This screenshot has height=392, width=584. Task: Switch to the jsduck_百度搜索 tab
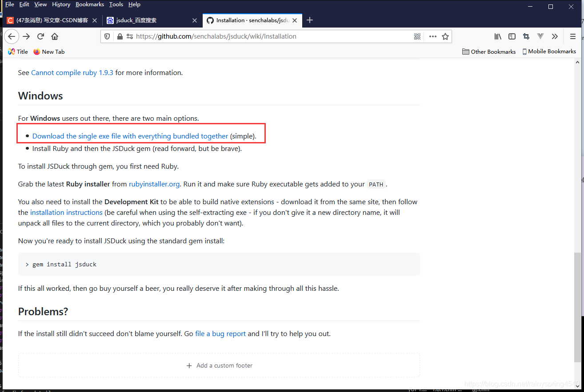tap(152, 20)
